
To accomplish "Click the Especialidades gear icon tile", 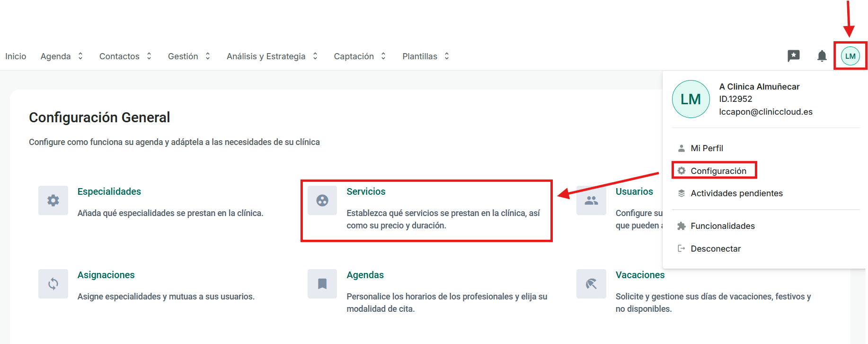I will point(53,200).
